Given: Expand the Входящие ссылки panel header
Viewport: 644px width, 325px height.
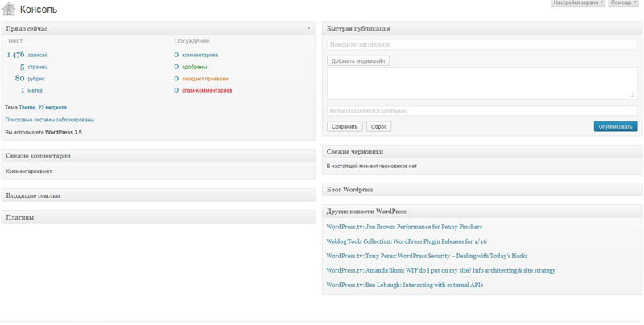Looking at the screenshot, I should tap(158, 195).
